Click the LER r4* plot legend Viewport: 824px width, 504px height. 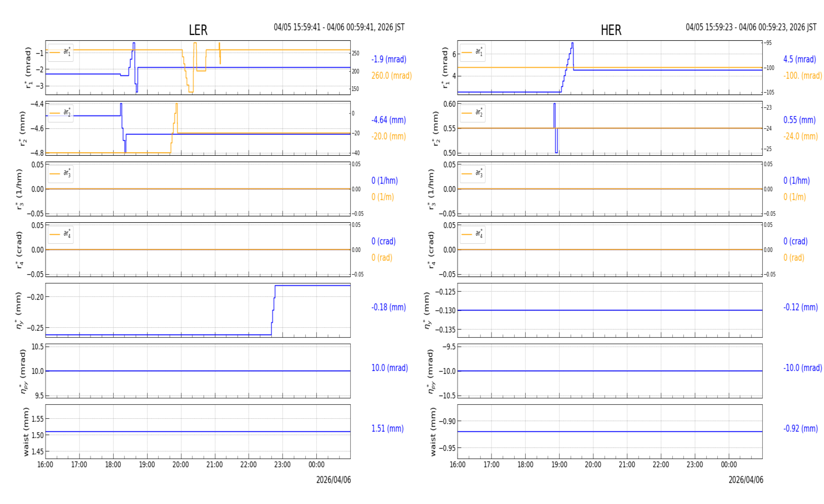[x=61, y=235]
